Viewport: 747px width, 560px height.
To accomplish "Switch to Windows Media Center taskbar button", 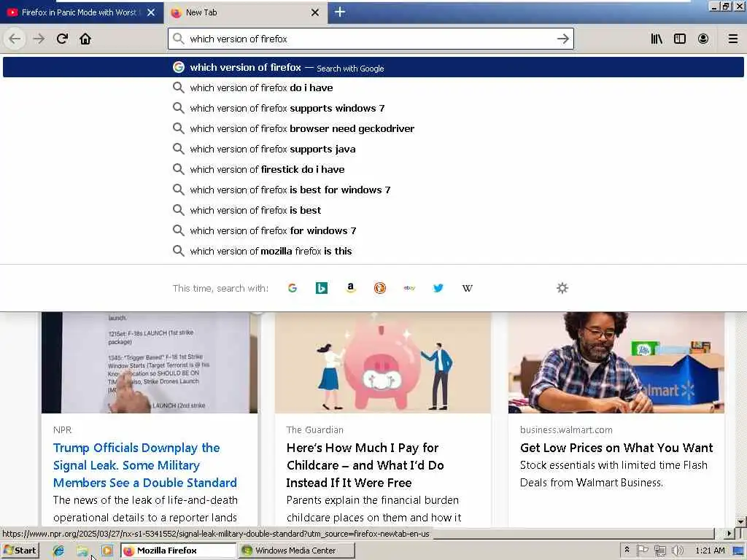I will tap(296, 551).
